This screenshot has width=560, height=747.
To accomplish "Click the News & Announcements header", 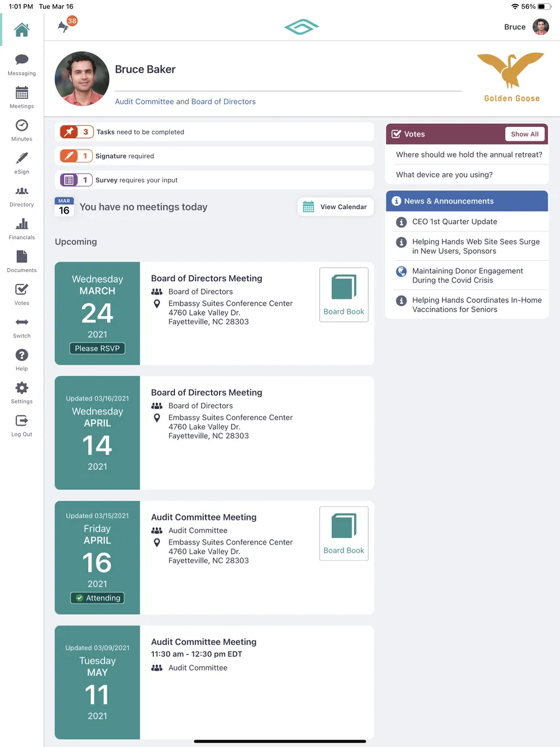I will pos(467,201).
